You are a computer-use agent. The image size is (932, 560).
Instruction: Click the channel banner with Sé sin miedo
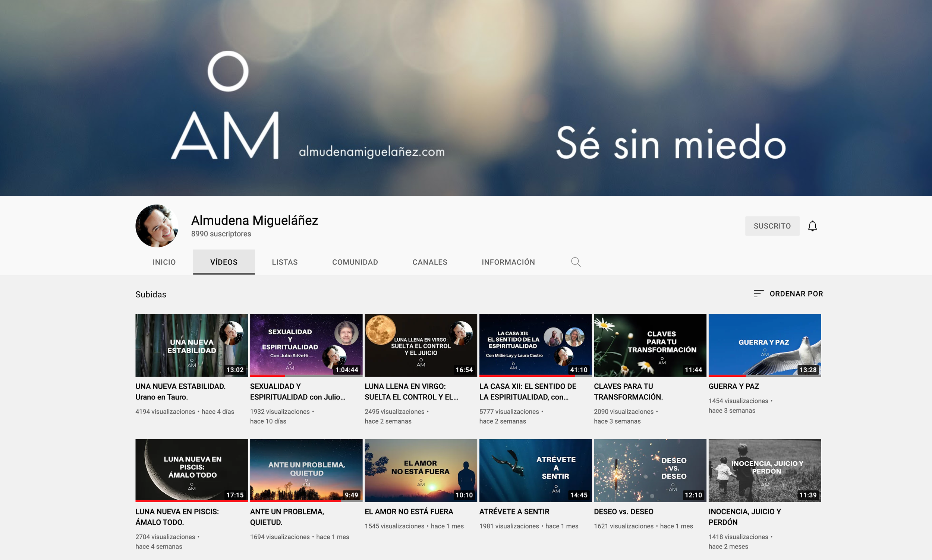(x=466, y=98)
